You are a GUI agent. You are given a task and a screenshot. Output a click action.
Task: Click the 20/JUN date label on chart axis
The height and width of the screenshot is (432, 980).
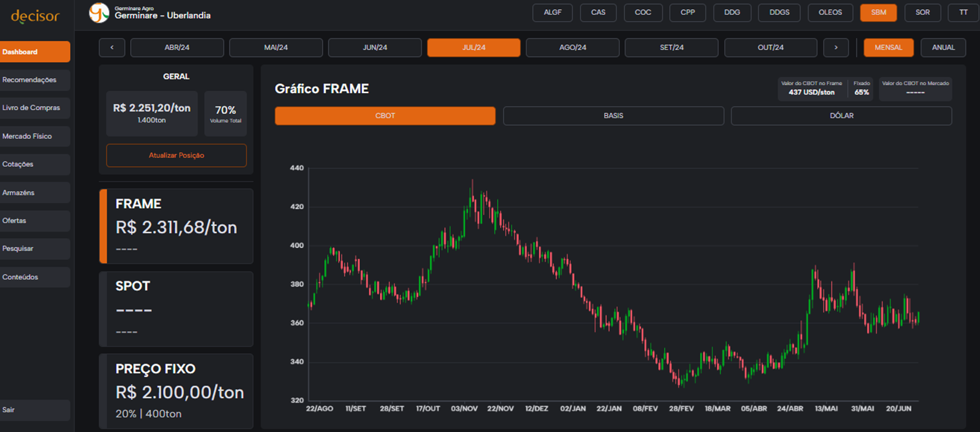pos(899,408)
